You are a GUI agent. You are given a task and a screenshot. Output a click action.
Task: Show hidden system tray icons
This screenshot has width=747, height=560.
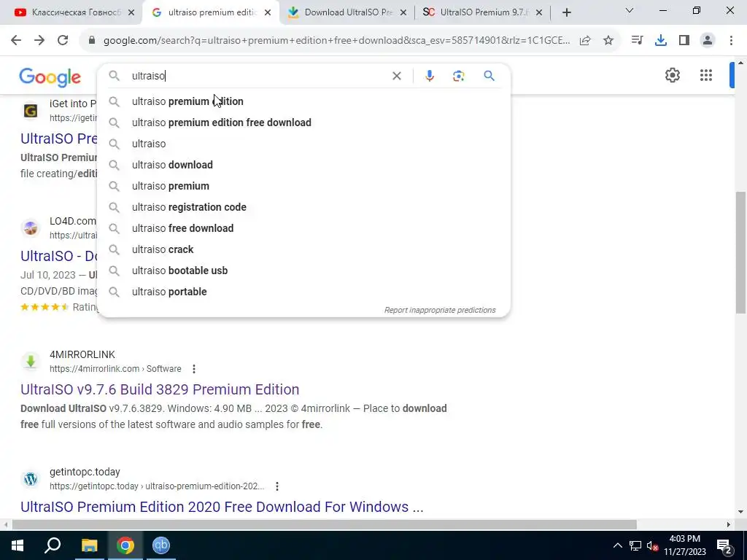(617, 545)
